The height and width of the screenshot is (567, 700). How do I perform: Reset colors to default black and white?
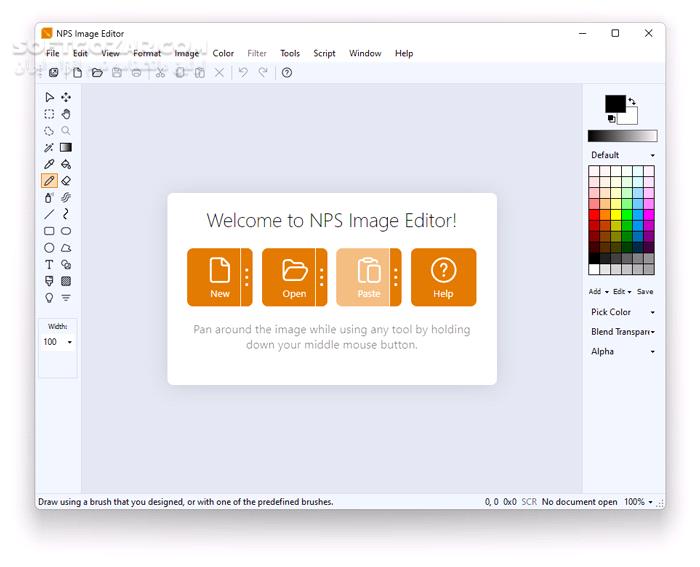pyautogui.click(x=611, y=118)
